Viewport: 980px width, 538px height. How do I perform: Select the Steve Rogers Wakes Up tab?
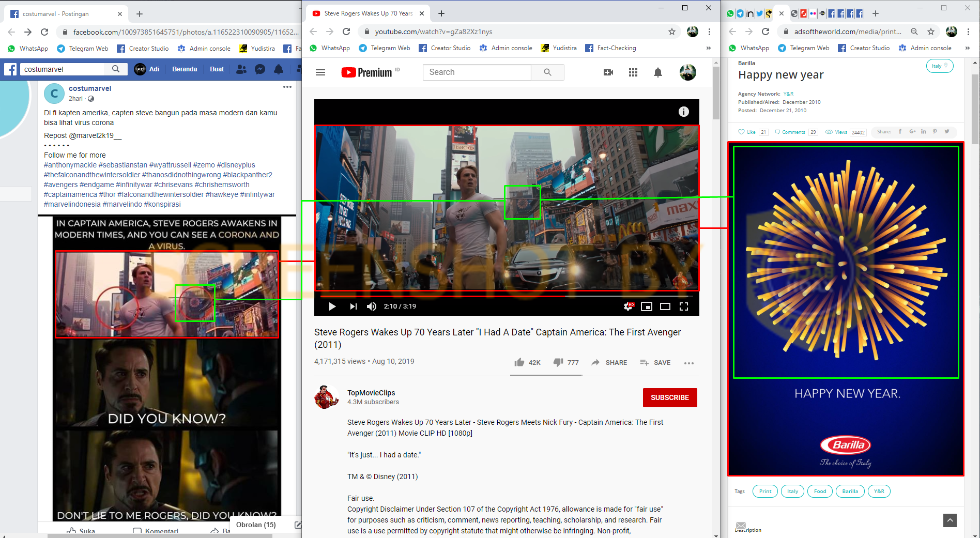tap(367, 13)
